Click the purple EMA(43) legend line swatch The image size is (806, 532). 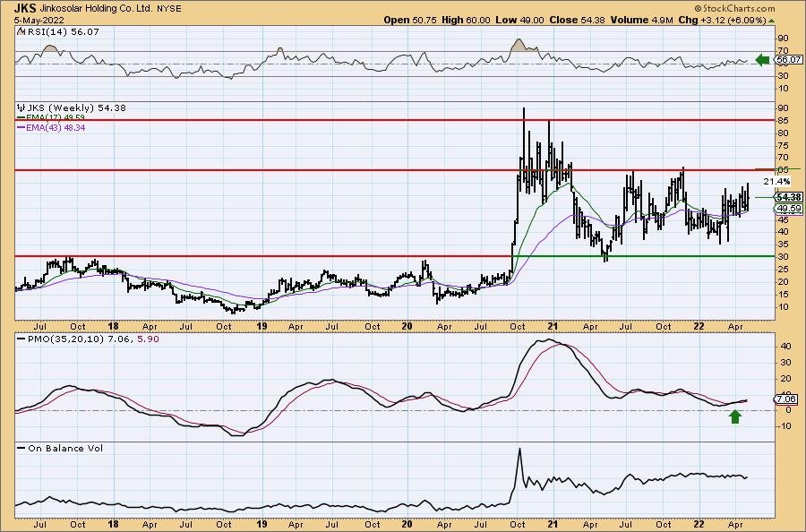click(x=21, y=127)
